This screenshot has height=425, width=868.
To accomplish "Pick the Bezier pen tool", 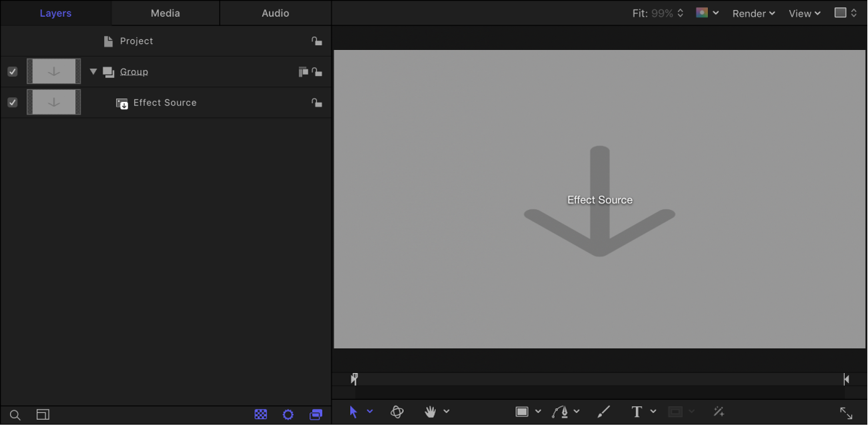I will [561, 411].
